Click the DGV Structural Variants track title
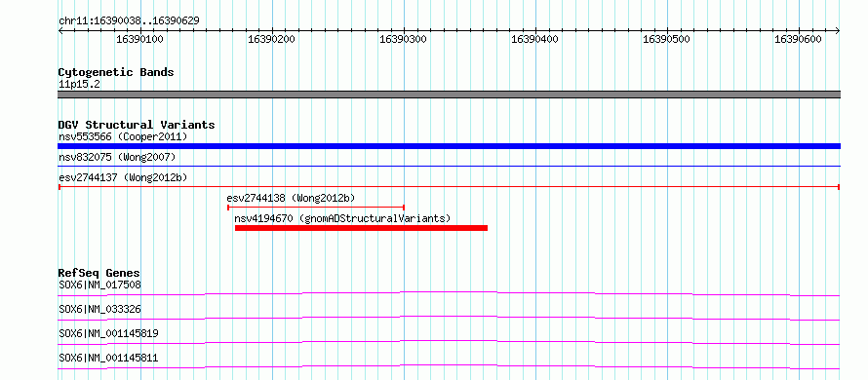Screen dimensions: 868x380 [x=137, y=125]
